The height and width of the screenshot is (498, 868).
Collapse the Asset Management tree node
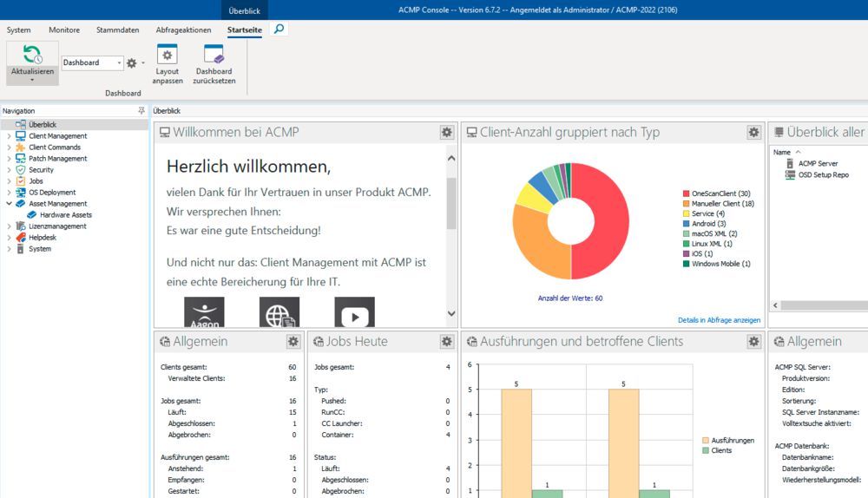tap(9, 204)
